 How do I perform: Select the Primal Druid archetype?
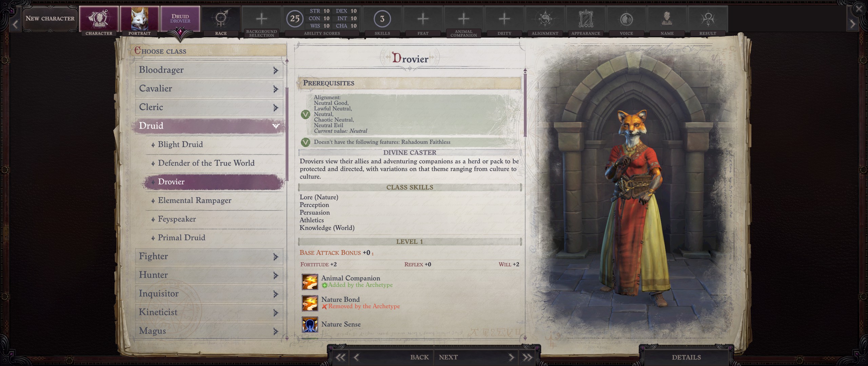[214, 238]
